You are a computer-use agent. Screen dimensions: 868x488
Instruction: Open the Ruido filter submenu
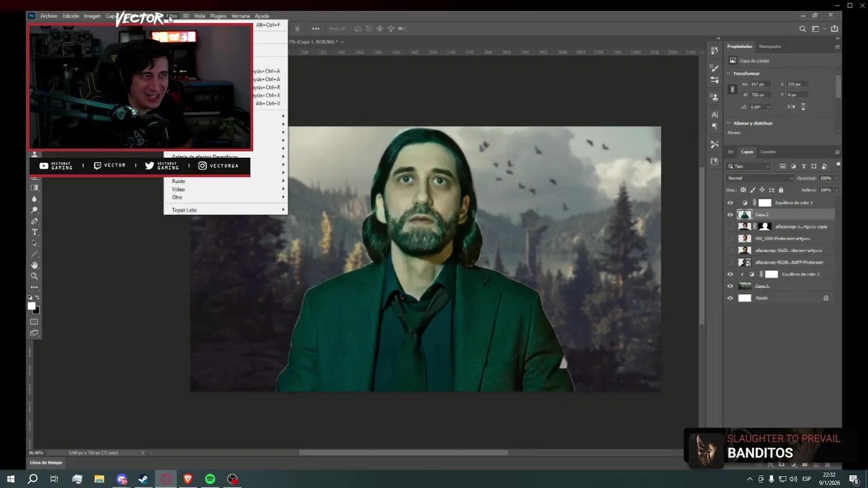point(226,181)
